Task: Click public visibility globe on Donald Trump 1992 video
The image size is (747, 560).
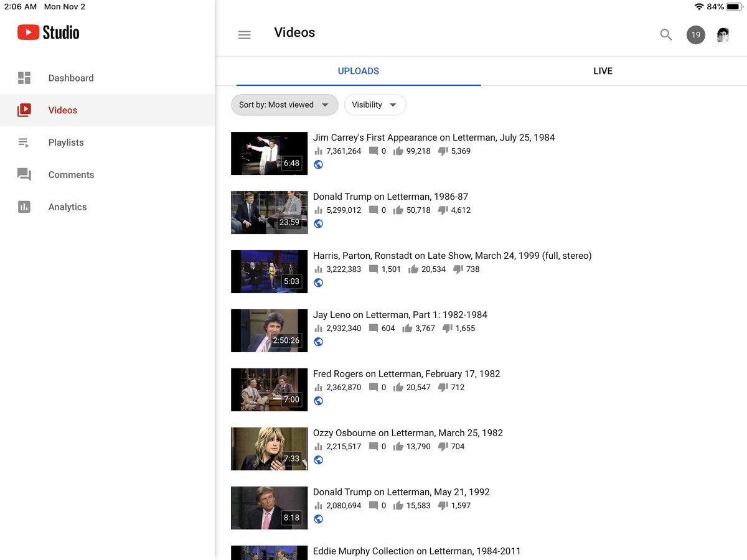Action: pyautogui.click(x=318, y=520)
